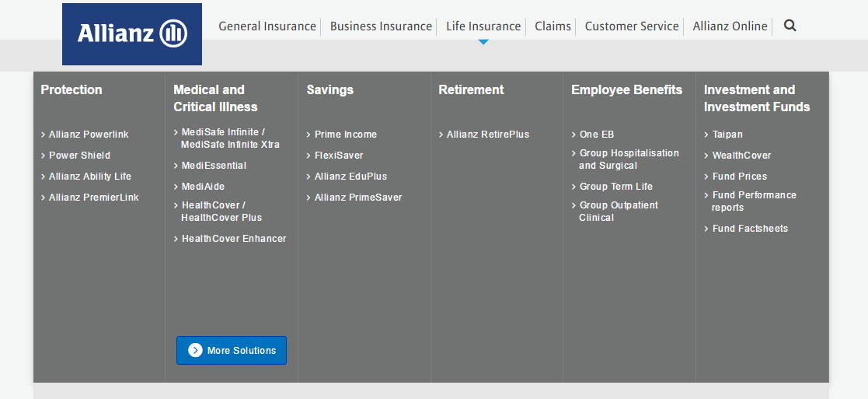Screen dimensions: 868x399
Task: Click the Allianz RetirePlus link
Action: click(x=487, y=135)
